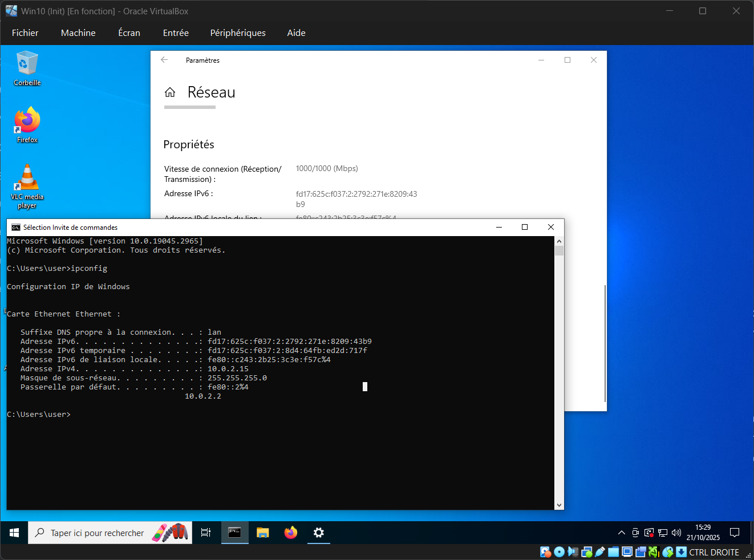The image size is (754, 560).
Task: Click the Windows Start button
Action: pos(14,533)
